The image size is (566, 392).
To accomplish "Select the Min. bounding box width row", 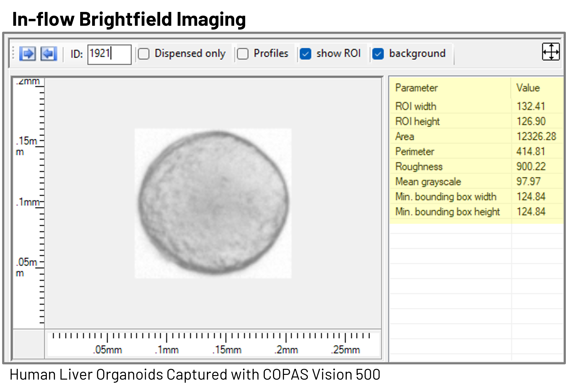I will point(446,197).
